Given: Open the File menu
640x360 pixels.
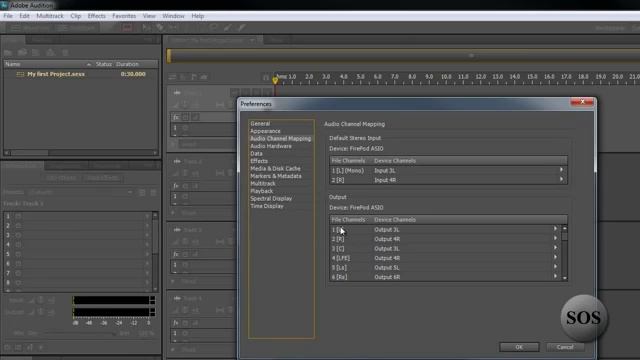Looking at the screenshot, I should coord(8,16).
